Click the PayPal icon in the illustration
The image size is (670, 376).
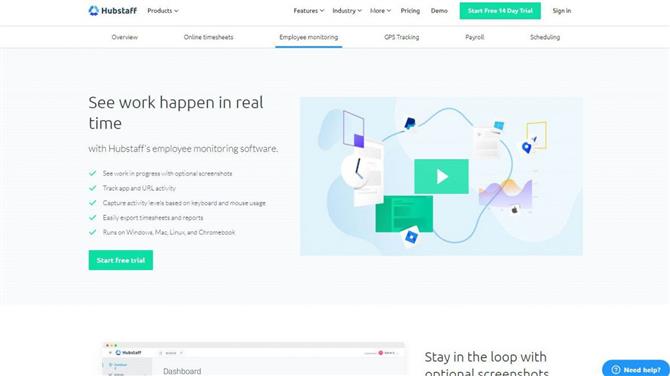[x=410, y=123]
